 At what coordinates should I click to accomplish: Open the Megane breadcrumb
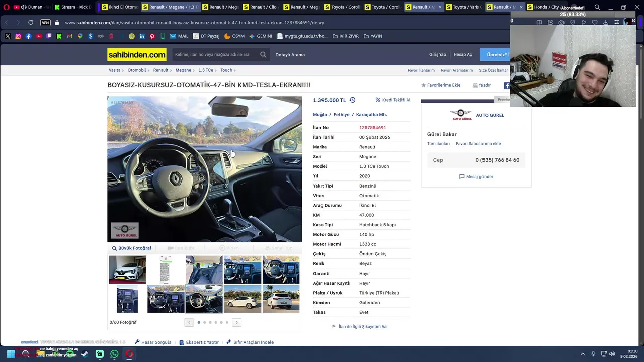coord(183,70)
